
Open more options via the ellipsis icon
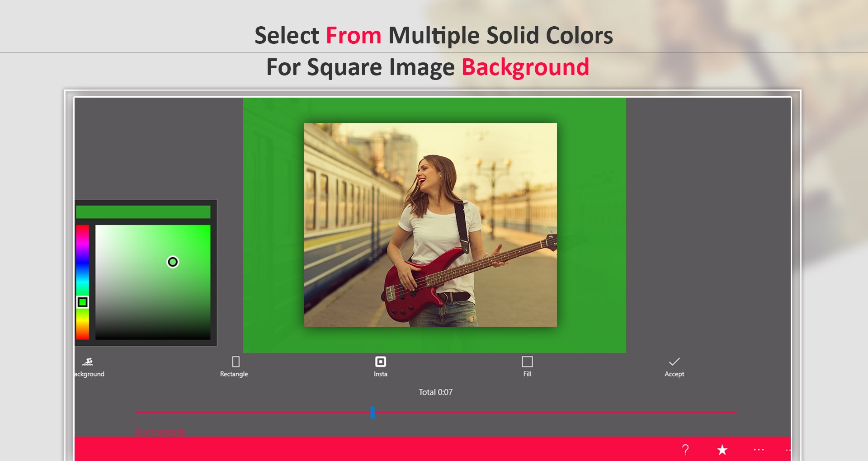[758, 450]
